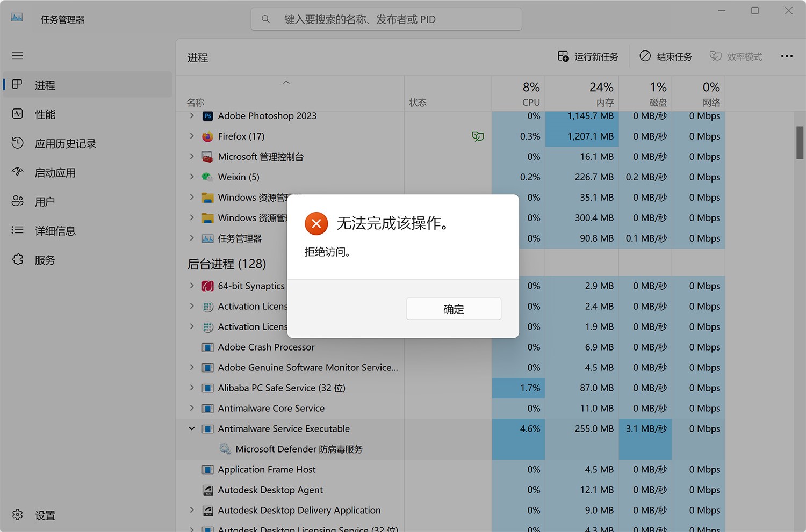The height and width of the screenshot is (532, 806).
Task: Click the 性能 (Performance) sidebar icon
Action: point(18,114)
